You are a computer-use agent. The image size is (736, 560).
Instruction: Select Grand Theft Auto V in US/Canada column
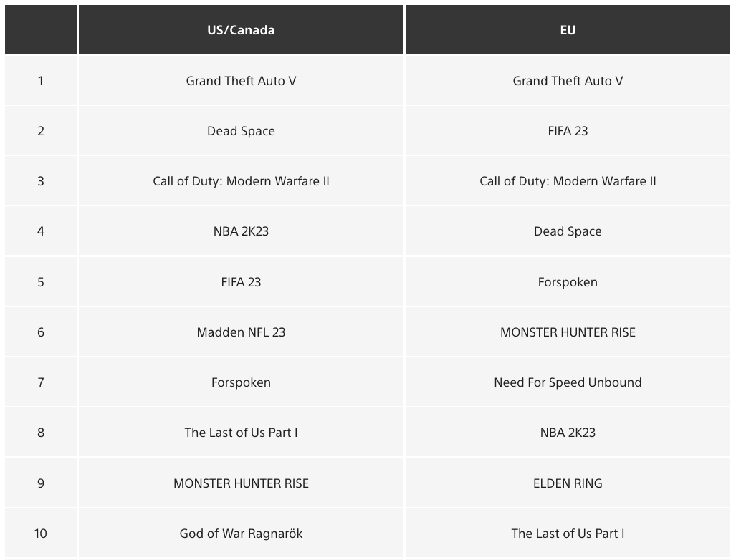pyautogui.click(x=241, y=81)
